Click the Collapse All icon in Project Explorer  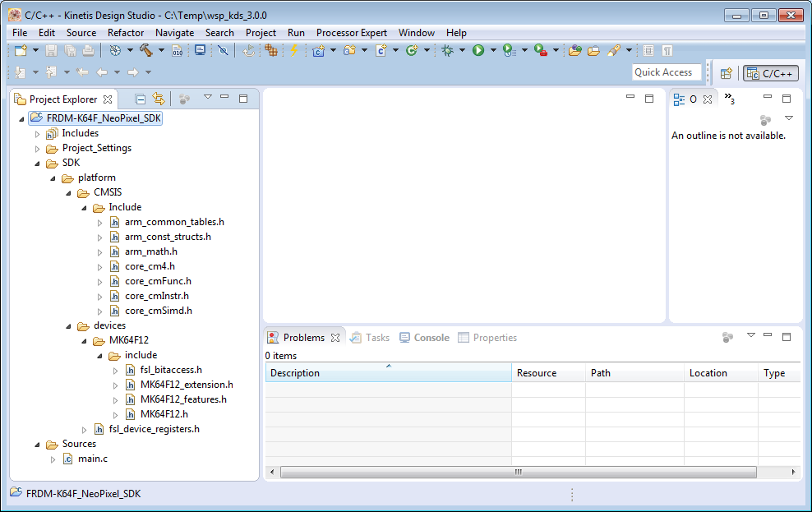point(141,99)
